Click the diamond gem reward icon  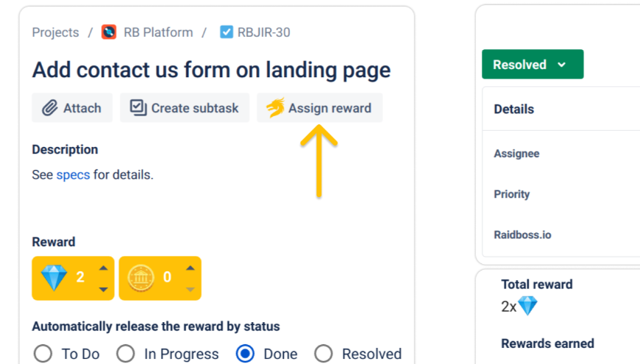[x=54, y=277]
